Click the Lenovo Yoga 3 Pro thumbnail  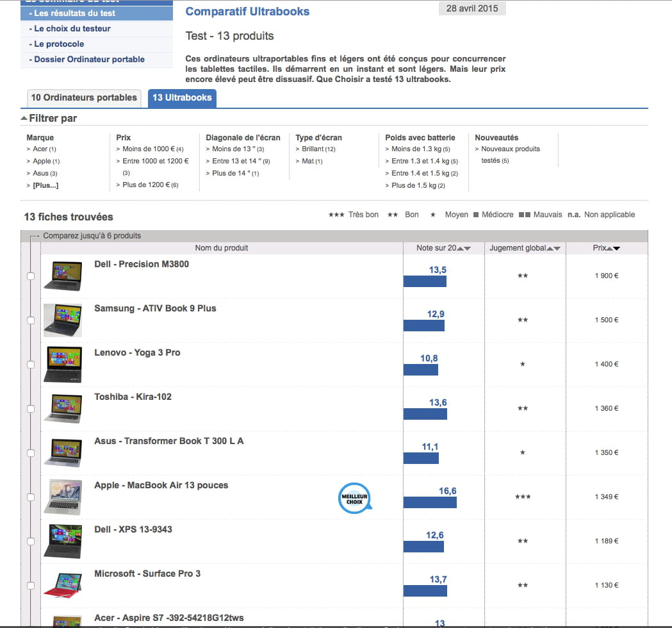point(63,365)
